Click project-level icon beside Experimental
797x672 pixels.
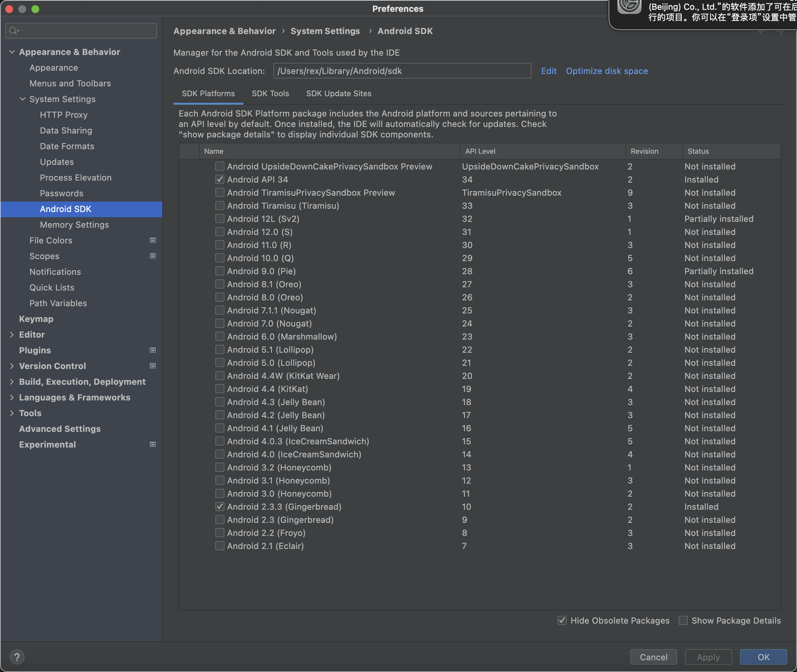tap(153, 445)
